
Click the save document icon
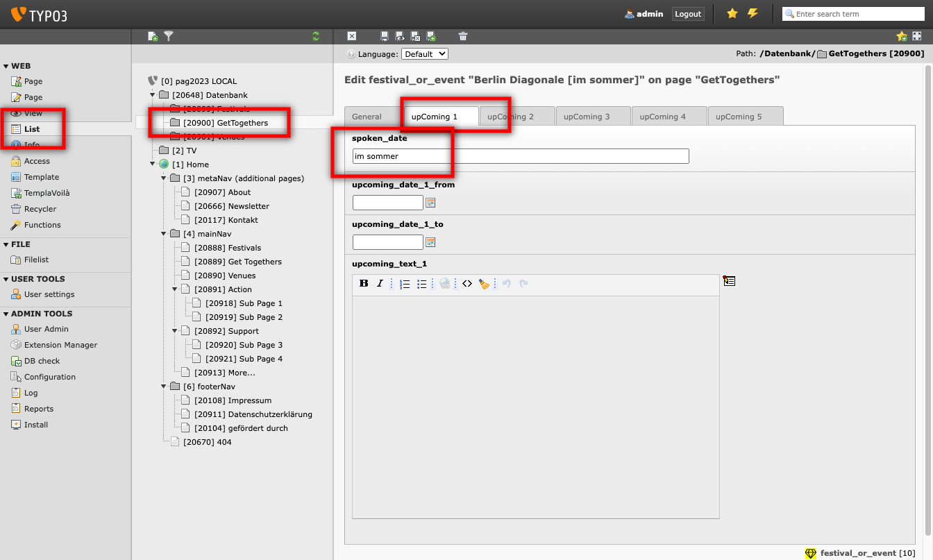click(x=385, y=36)
